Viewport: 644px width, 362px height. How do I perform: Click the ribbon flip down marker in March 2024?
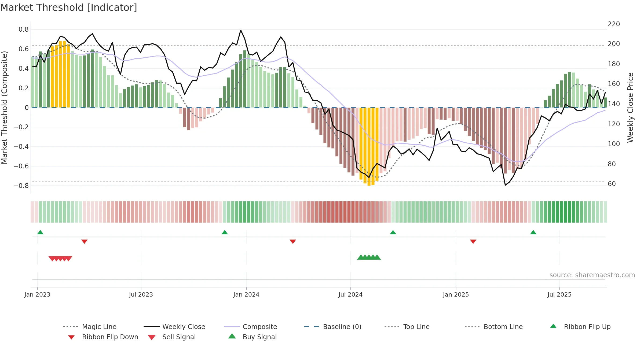point(293,242)
